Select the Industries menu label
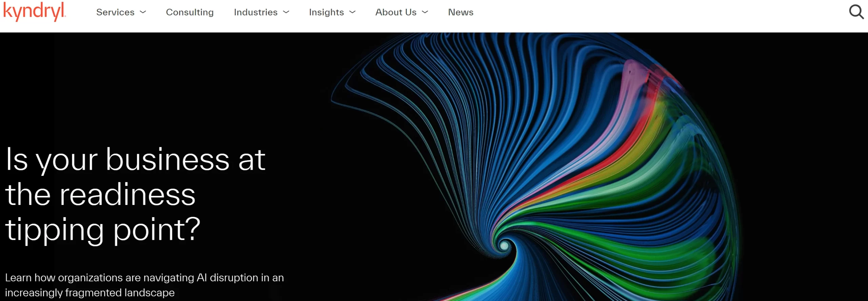 [x=256, y=12]
